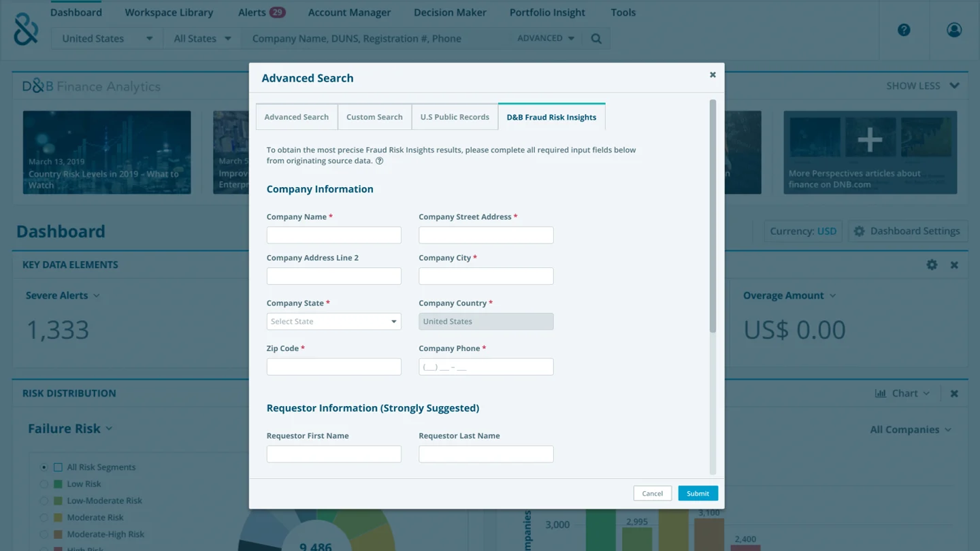The image size is (980, 551).
Task: Switch to the Custom Search tab
Action: coord(374,117)
